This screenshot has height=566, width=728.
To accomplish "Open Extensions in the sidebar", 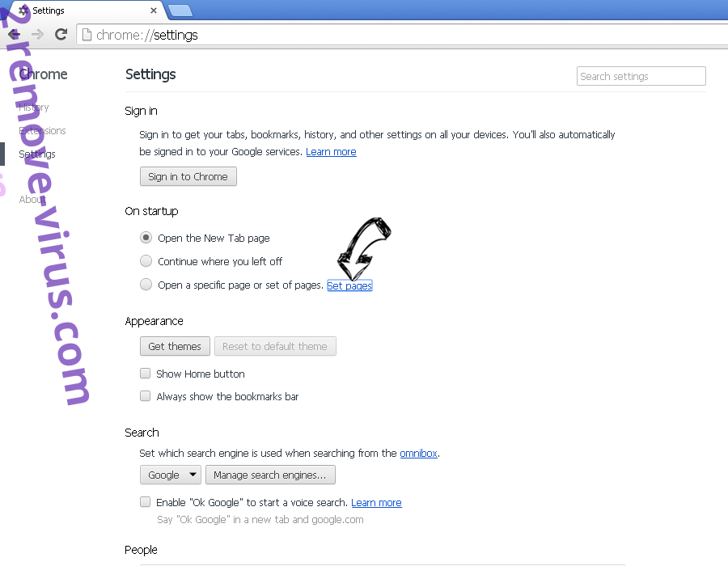I will click(42, 131).
